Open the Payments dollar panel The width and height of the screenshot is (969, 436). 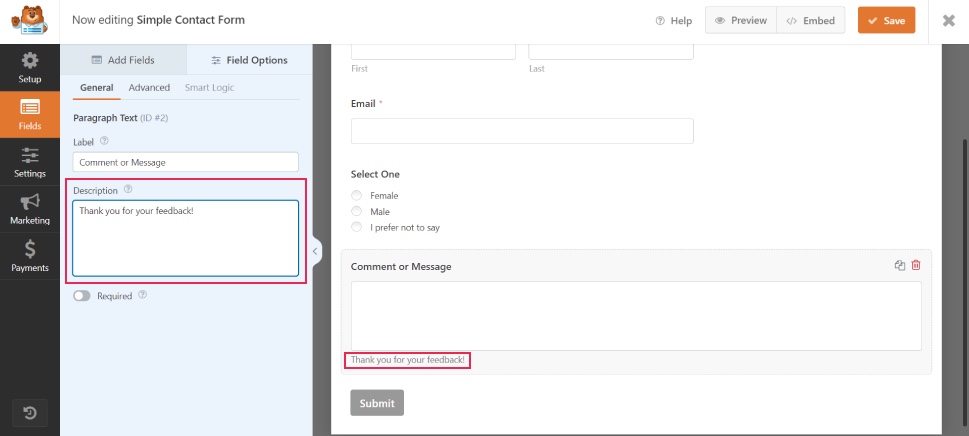[30, 256]
